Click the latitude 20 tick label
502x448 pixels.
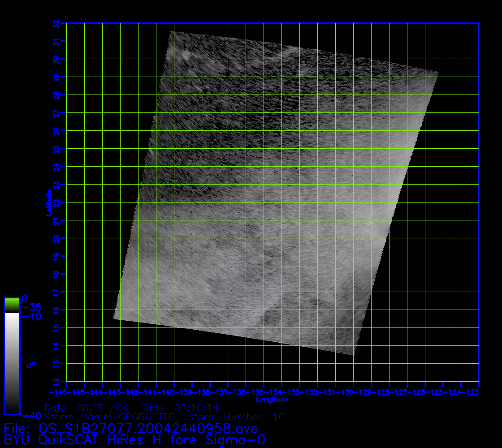click(x=56, y=238)
